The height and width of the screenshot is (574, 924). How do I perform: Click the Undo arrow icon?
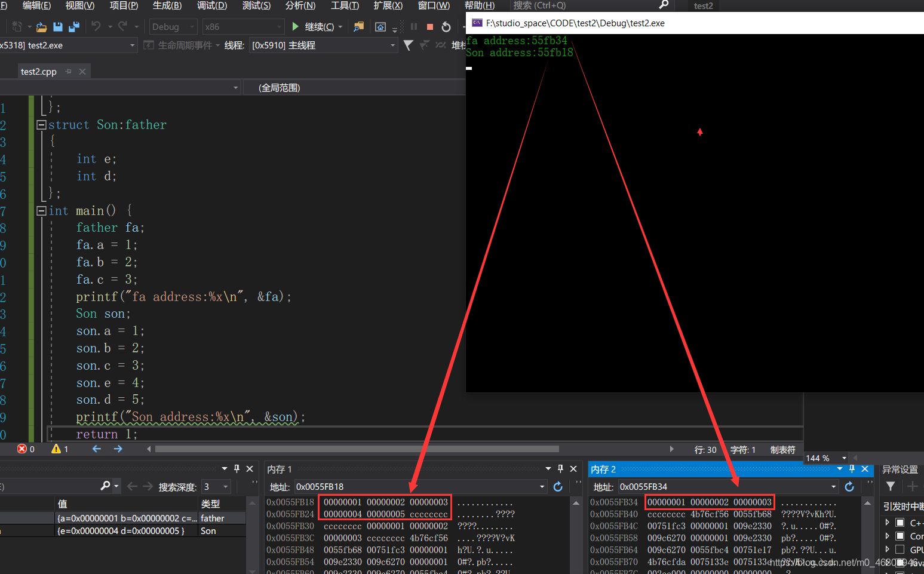[x=96, y=26]
